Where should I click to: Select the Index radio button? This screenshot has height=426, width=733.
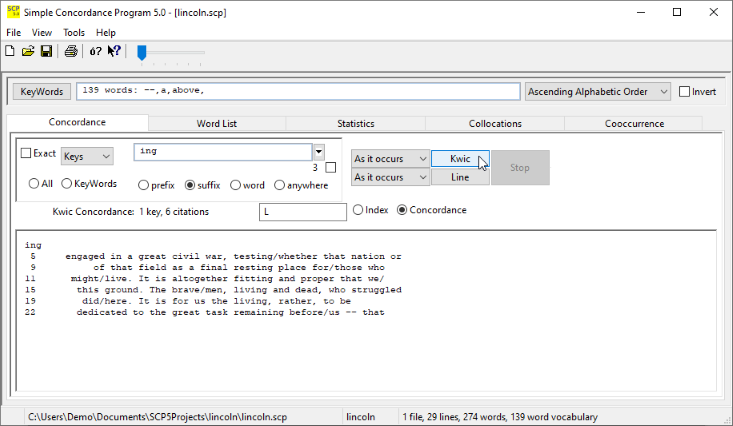358,210
